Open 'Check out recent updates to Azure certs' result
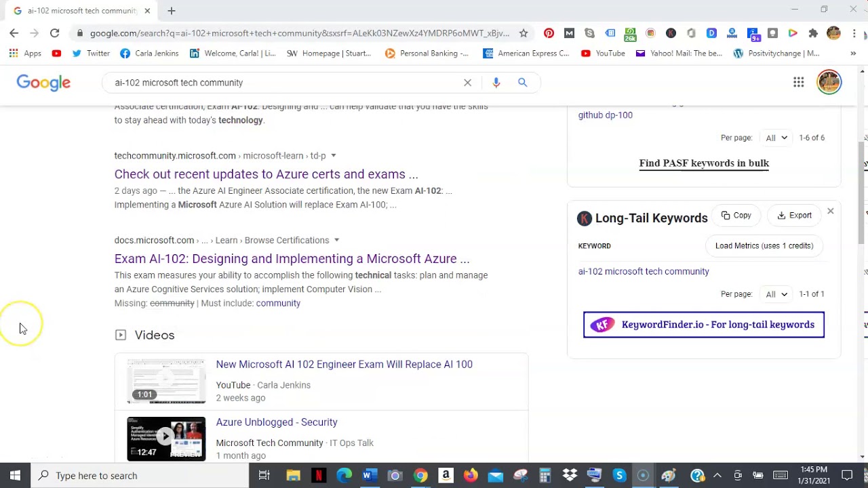The width and height of the screenshot is (868, 488). coord(266,174)
